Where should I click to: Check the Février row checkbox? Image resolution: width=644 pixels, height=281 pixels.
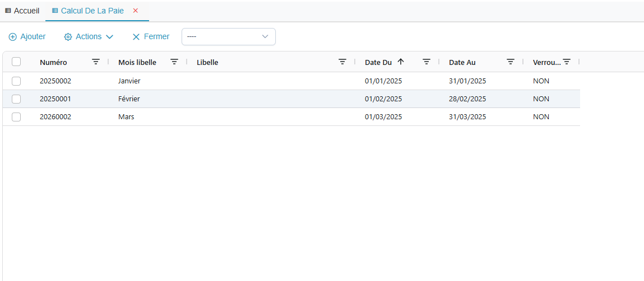pos(16,99)
